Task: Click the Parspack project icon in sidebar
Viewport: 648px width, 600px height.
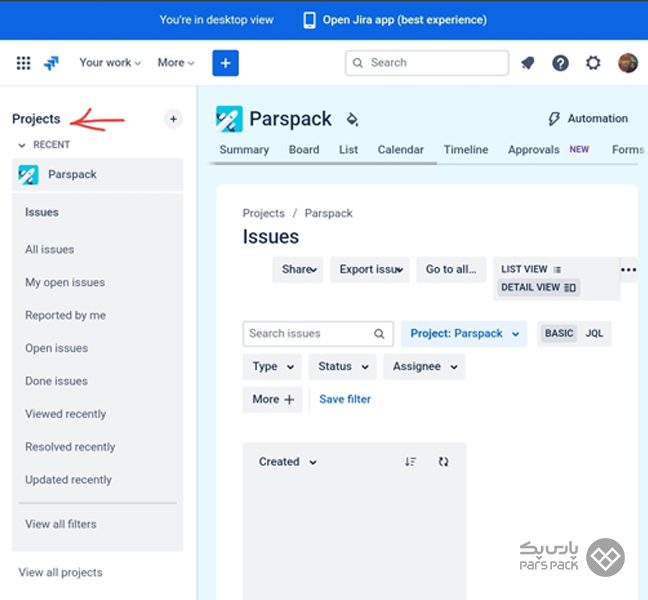Action: click(28, 175)
